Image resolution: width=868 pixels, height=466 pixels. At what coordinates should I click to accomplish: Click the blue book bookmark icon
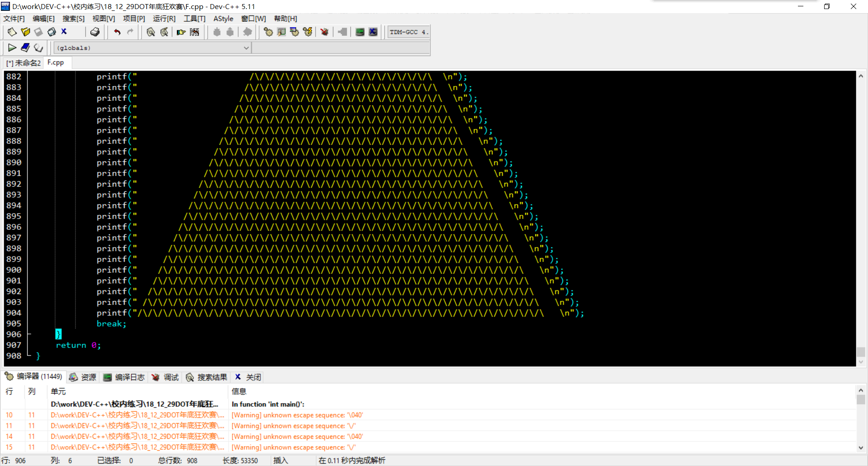click(25, 48)
